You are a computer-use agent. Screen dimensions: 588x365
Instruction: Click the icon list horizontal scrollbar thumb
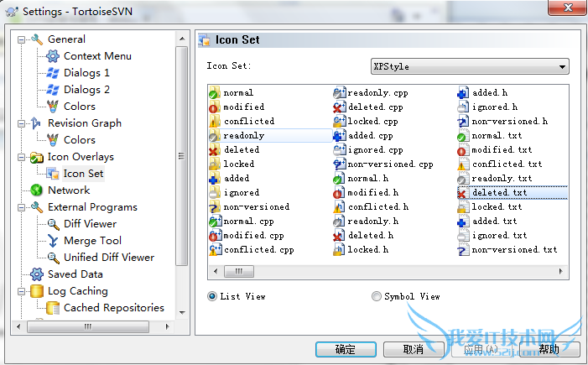[239, 271]
